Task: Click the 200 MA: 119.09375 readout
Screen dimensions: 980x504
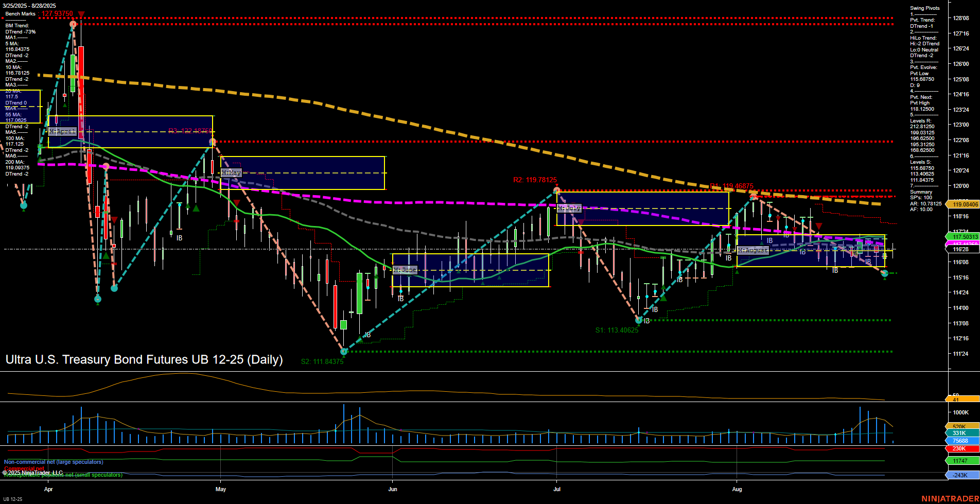Action: pos(18,165)
